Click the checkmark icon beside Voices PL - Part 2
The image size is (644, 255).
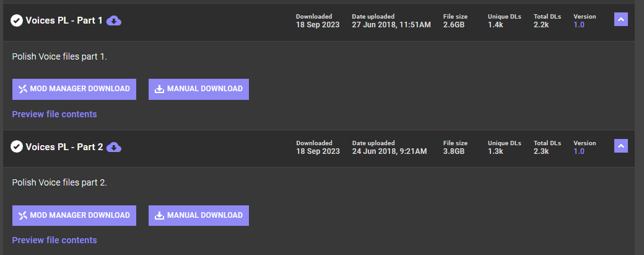[x=17, y=146]
